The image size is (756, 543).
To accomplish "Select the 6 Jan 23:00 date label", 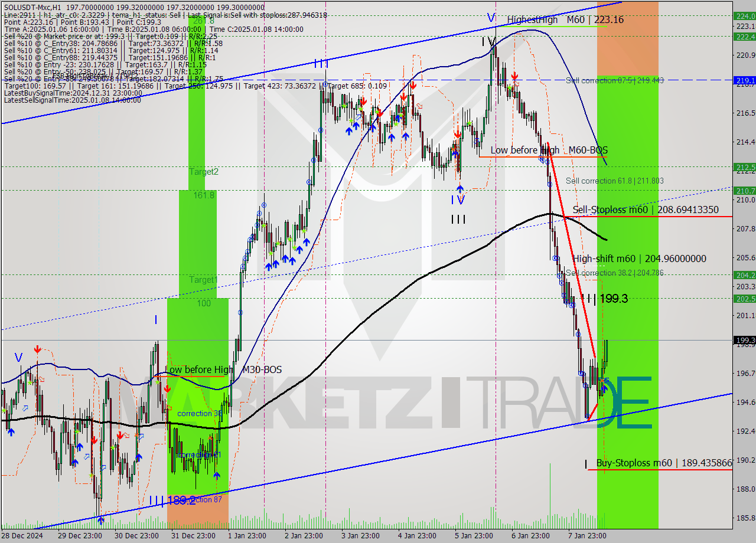I will pos(530,535).
